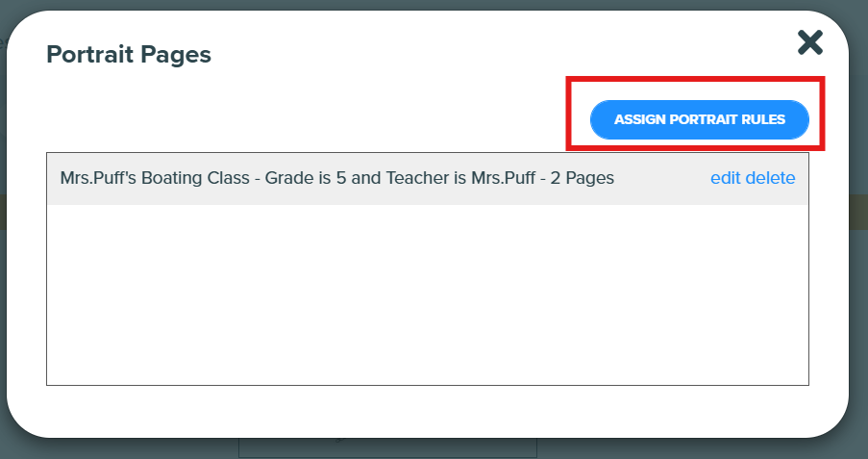The width and height of the screenshot is (868, 459).
Task: Click the olive bar behind the dialog's right edge
Action: tap(858, 212)
